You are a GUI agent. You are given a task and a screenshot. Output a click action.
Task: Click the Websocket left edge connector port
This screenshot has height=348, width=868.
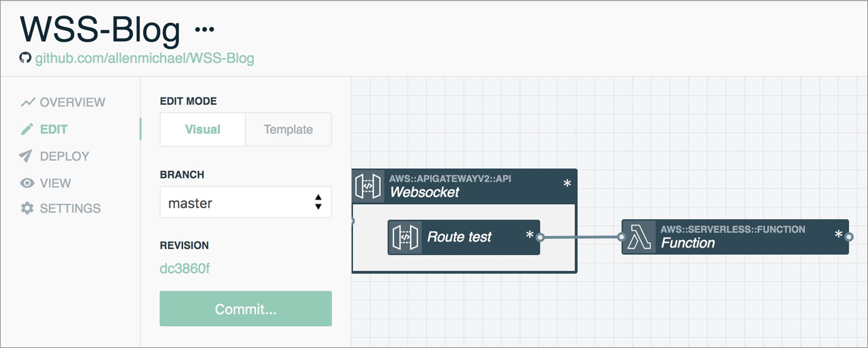(353, 221)
